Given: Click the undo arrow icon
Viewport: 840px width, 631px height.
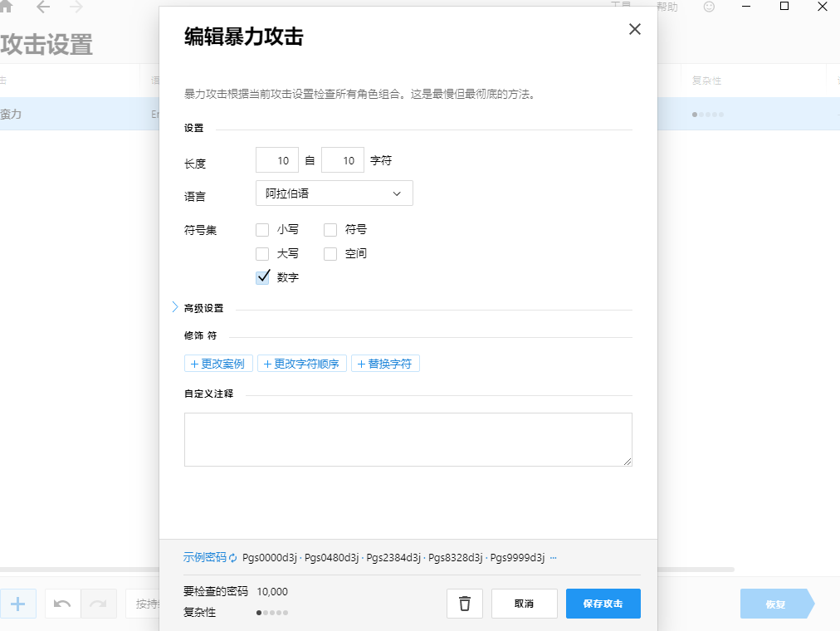Looking at the screenshot, I should point(63,604).
